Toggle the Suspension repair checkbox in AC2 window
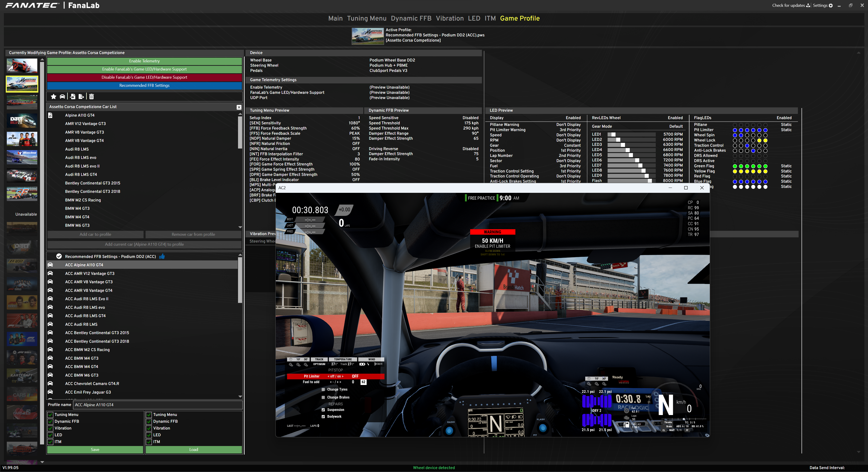This screenshot has height=472, width=868. [x=323, y=410]
